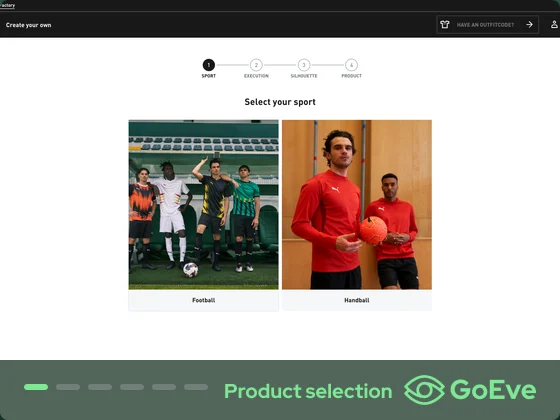Click the Football label button

pos(204,300)
